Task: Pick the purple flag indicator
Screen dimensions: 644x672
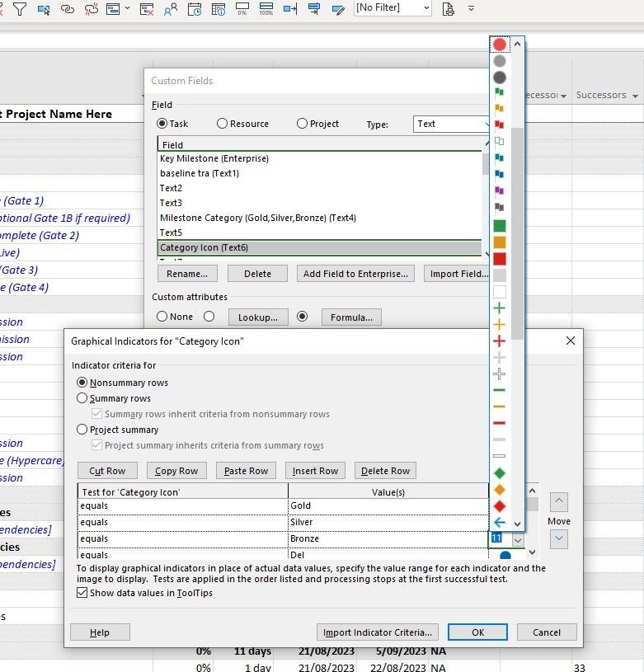Action: click(x=499, y=190)
